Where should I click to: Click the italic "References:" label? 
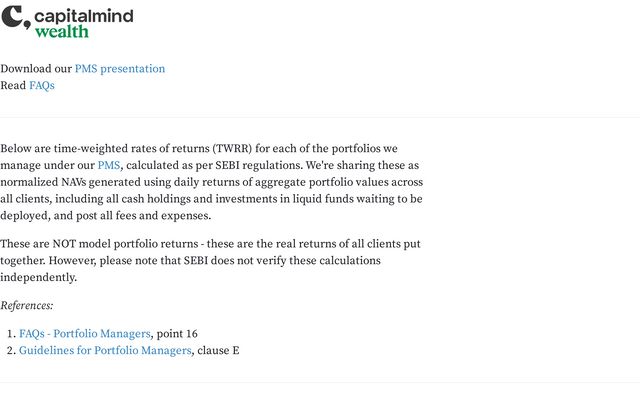tap(27, 306)
